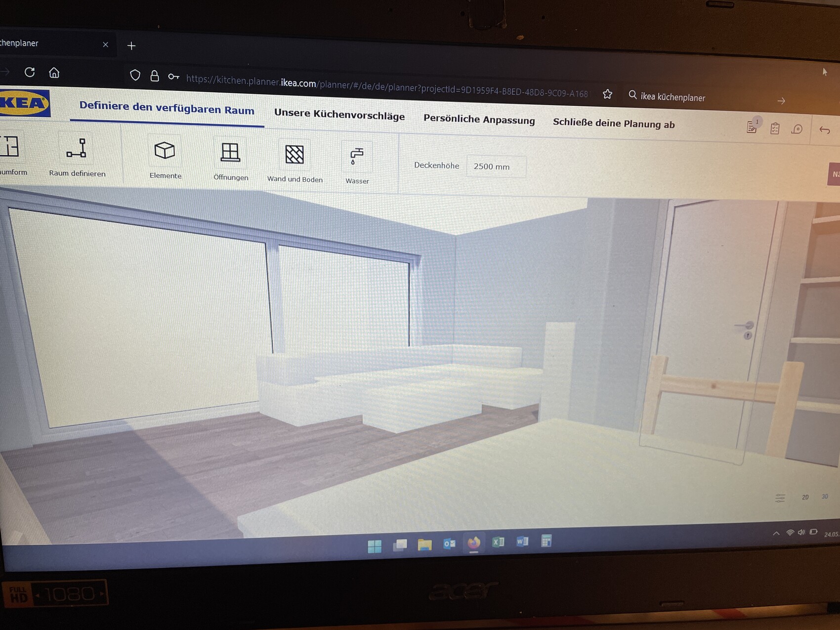Open Schließe deine Planung ab tab
Image resolution: width=840 pixels, height=630 pixels.
pos(614,124)
